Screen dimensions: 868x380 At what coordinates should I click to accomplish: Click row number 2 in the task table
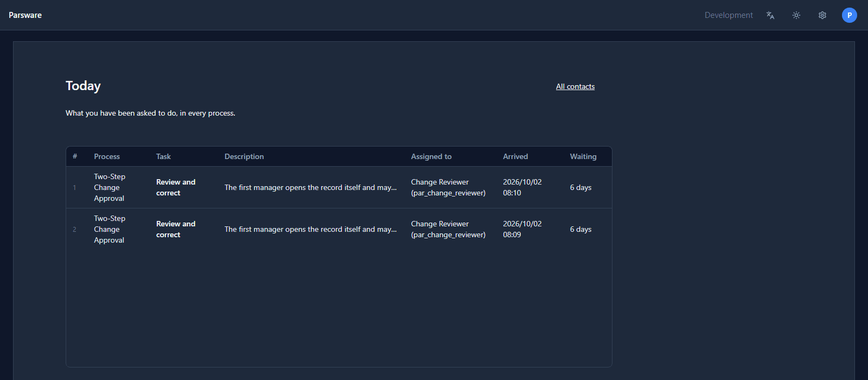click(x=74, y=230)
